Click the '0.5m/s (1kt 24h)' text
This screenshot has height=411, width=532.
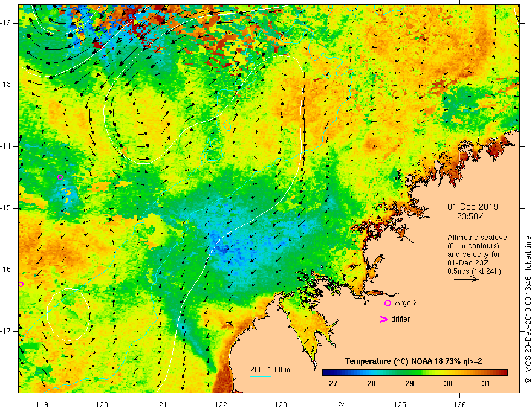tap(474, 271)
